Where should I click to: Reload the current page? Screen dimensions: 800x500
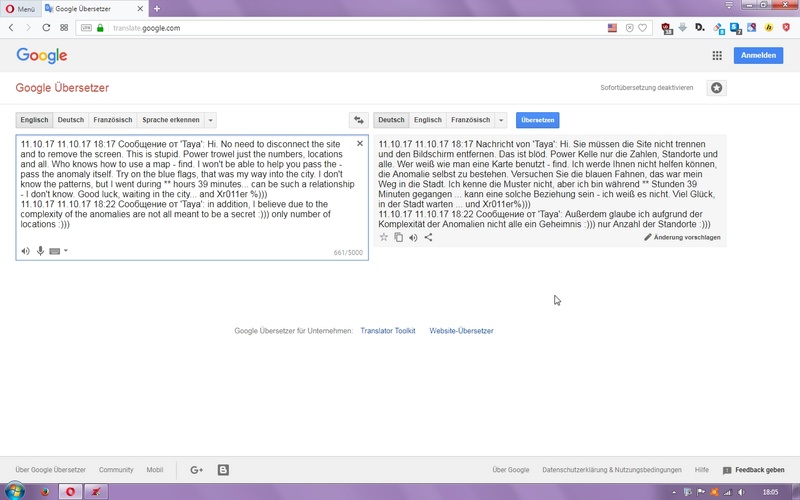(46, 28)
